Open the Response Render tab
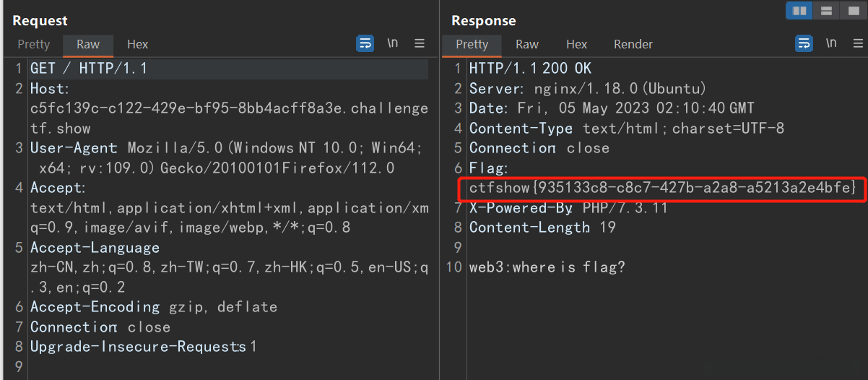This screenshot has width=868, height=380. click(x=633, y=44)
